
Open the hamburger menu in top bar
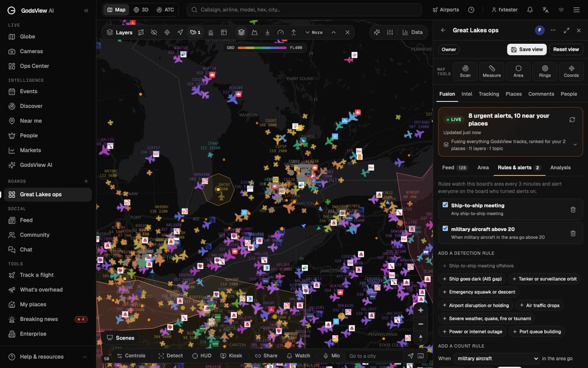pyautogui.click(x=577, y=10)
